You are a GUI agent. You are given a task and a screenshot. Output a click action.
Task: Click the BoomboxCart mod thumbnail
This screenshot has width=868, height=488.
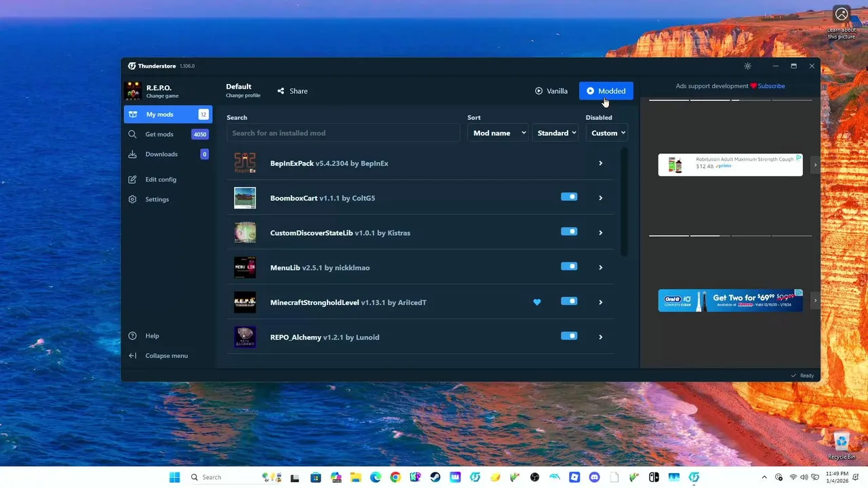click(245, 198)
